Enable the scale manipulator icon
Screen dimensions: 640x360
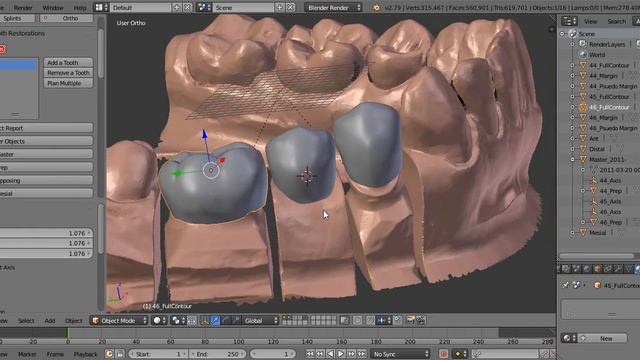point(236,321)
